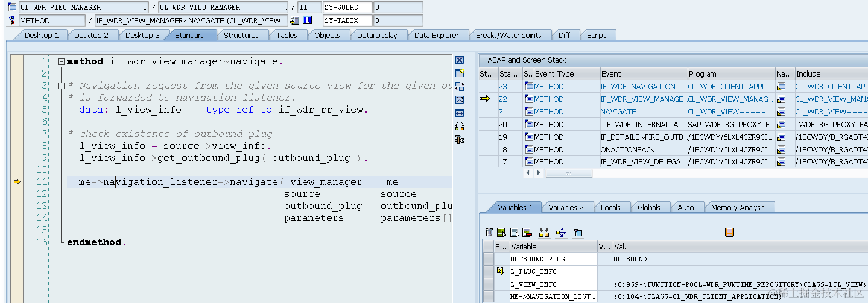Click the Close Tool icon beside the stack
This screenshot has height=303, width=868.
(460, 60)
